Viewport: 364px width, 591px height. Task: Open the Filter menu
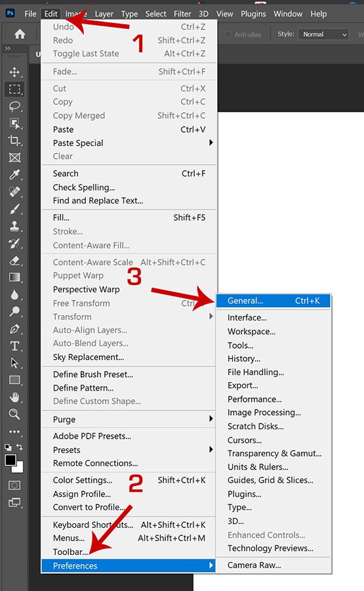pyautogui.click(x=182, y=14)
